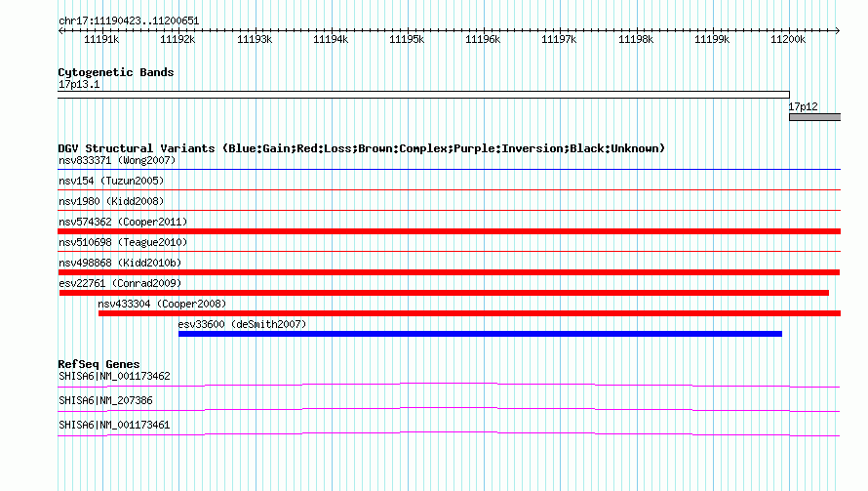Select the nsv833371 (Wong2007) label
868x491 pixels.
(x=117, y=160)
